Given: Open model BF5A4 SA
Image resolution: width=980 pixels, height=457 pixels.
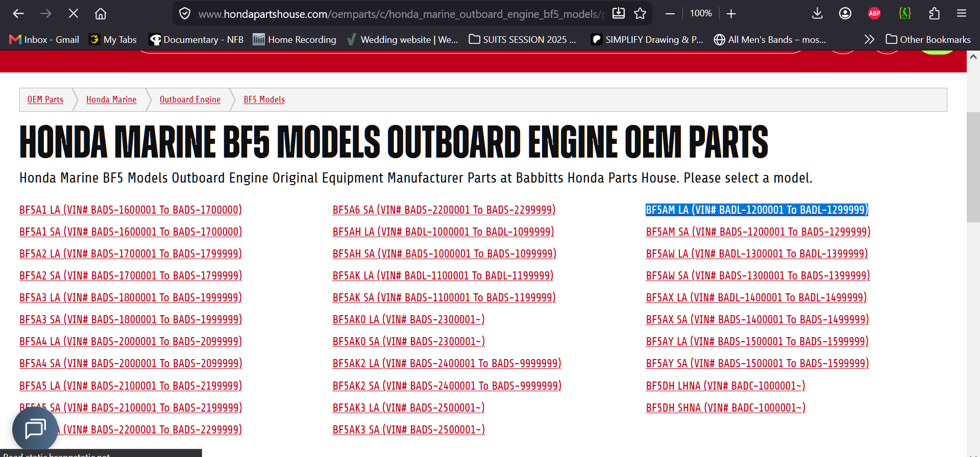Looking at the screenshot, I should 131,363.
